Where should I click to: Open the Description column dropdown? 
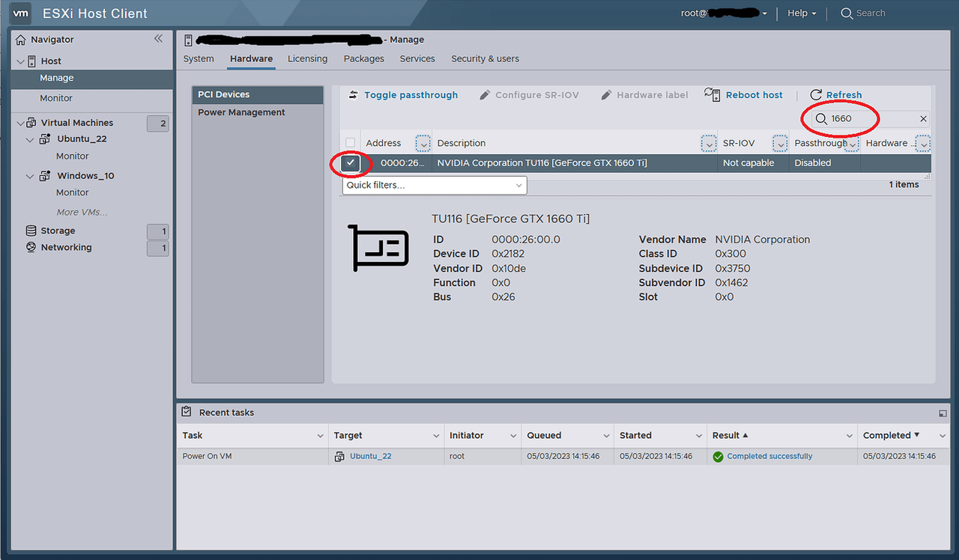pos(708,143)
